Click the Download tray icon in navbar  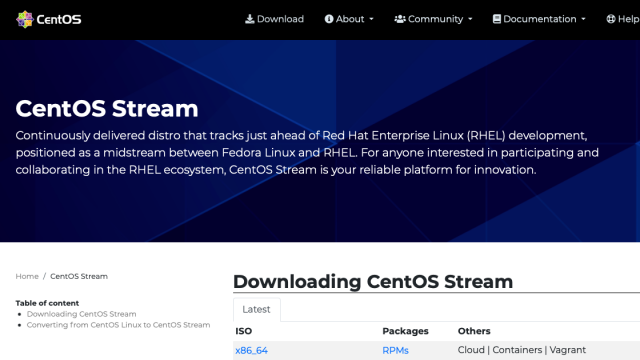click(249, 19)
